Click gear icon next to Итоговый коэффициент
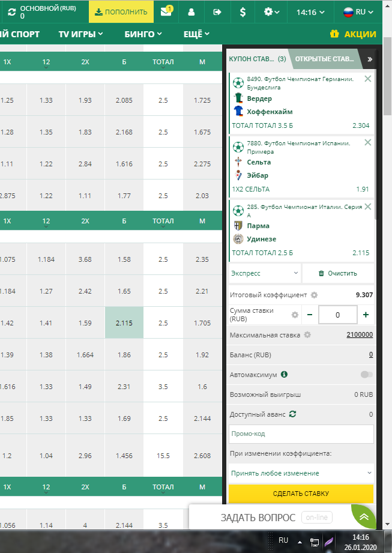The image size is (392, 553). [x=314, y=295]
